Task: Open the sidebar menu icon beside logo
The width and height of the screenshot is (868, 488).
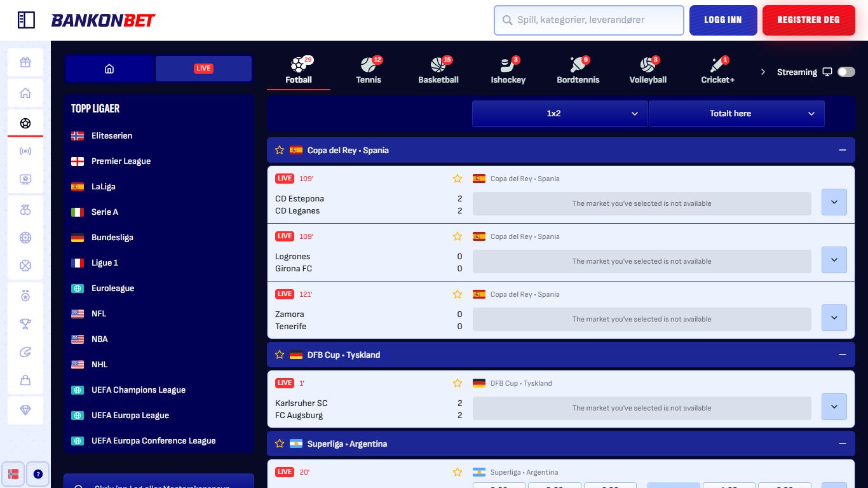Action: click(x=26, y=20)
